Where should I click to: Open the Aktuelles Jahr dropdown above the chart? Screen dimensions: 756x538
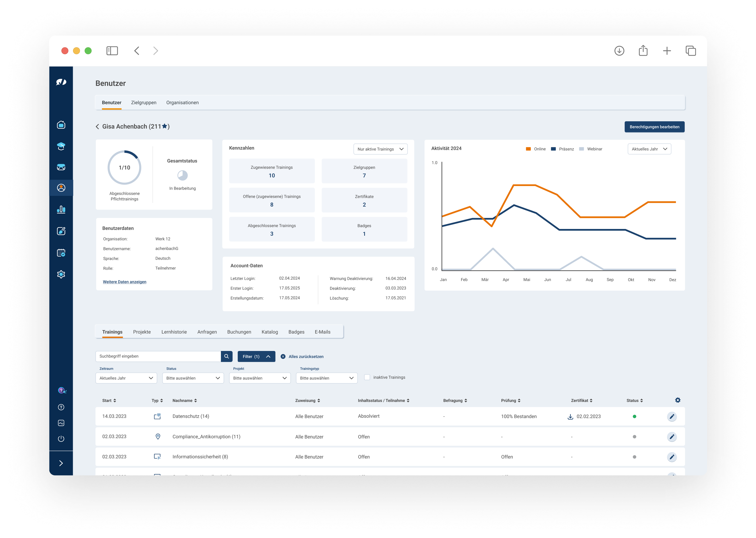click(649, 149)
